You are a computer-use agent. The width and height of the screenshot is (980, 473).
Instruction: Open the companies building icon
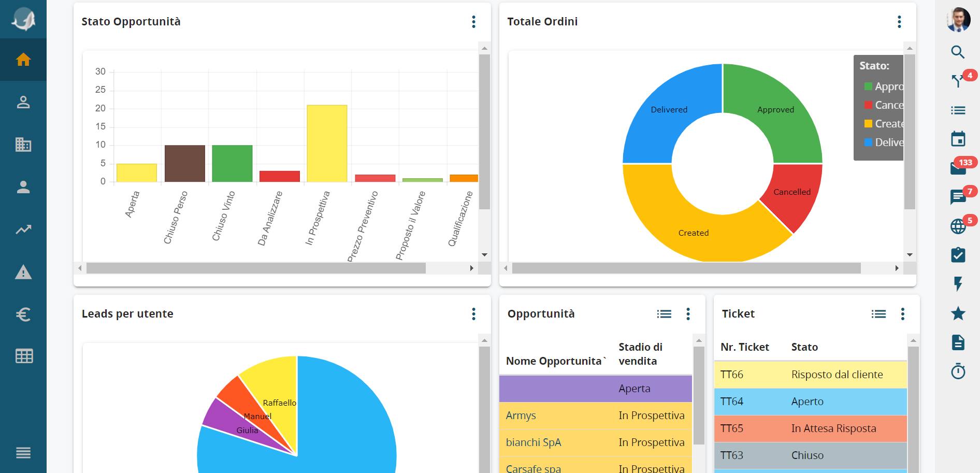tap(23, 145)
